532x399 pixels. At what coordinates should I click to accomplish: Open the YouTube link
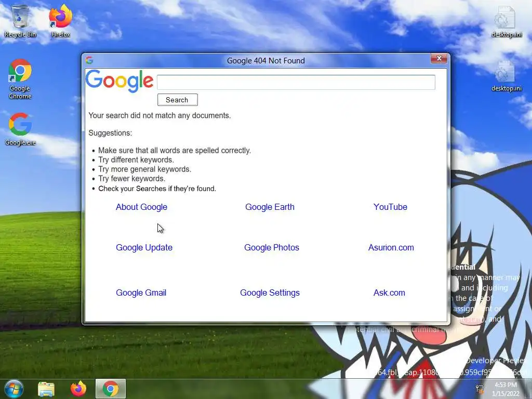(390, 207)
